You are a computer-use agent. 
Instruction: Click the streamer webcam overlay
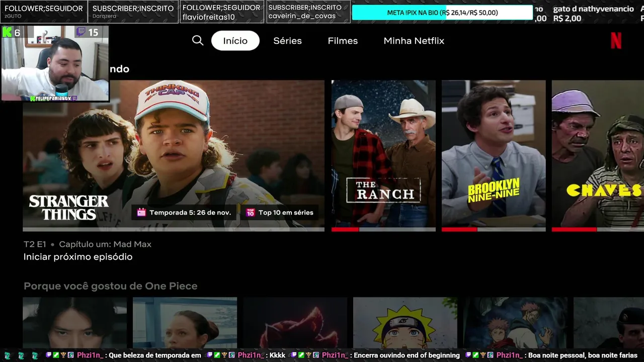pos(55,63)
